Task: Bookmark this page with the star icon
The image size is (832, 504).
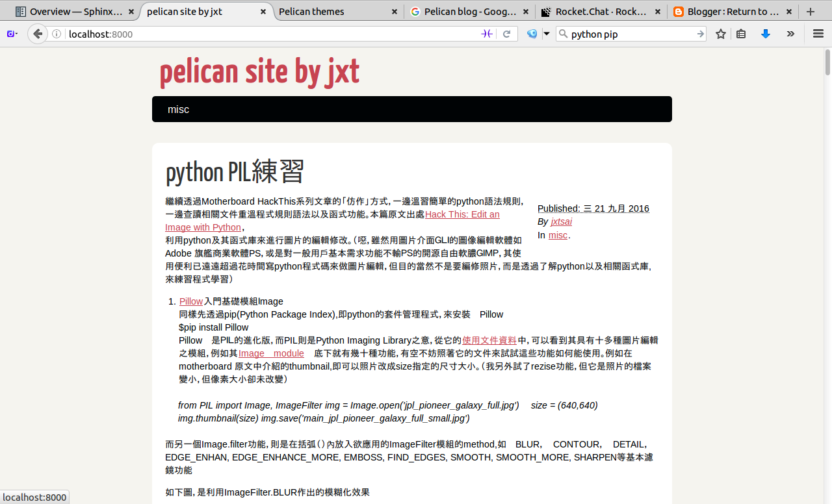Action: [x=721, y=34]
